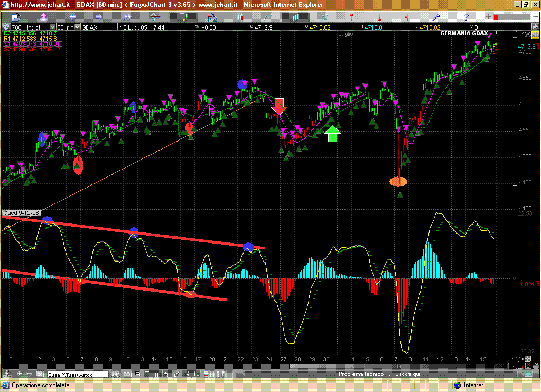The height and width of the screenshot is (392, 541).
Task: Click the Base XTsar+Xstoc template field
Action: point(78,374)
